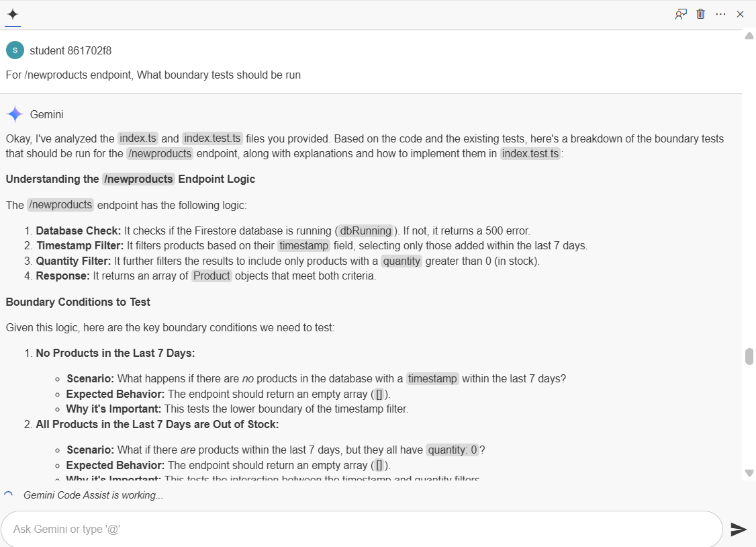Open the index.ts file chip
This screenshot has width=756, height=547.
[138, 138]
